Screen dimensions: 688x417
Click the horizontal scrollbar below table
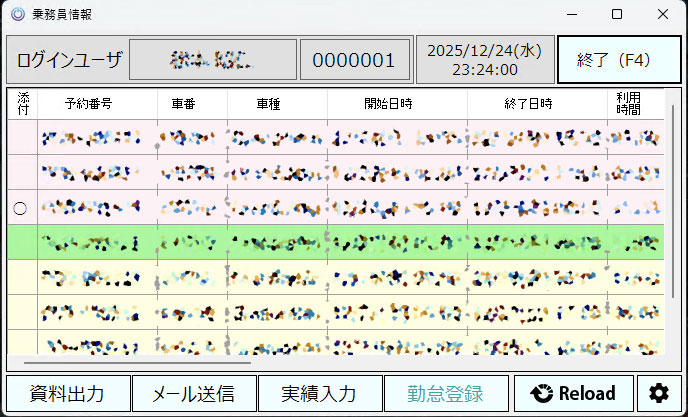coord(180,363)
